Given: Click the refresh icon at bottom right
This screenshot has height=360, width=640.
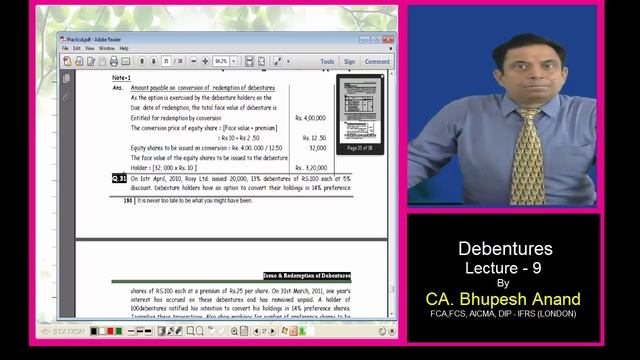Looking at the screenshot, I should click(x=382, y=331).
